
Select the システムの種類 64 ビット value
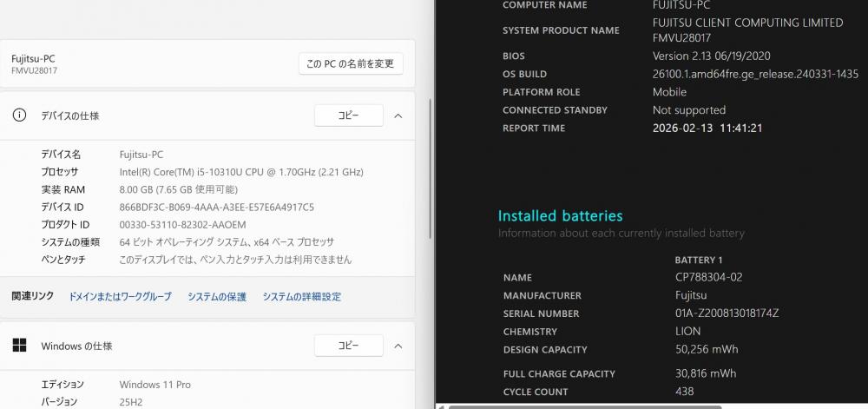(227, 242)
